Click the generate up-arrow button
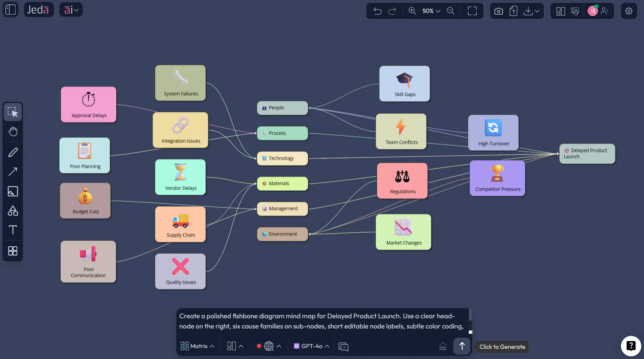 point(462,346)
